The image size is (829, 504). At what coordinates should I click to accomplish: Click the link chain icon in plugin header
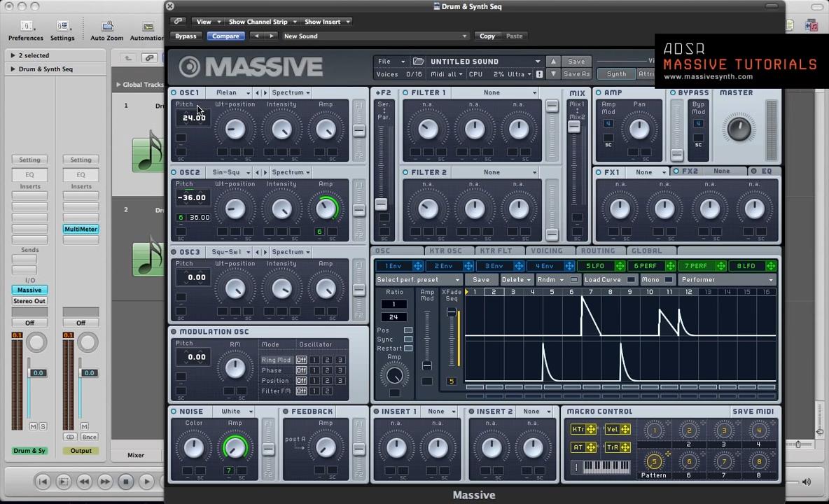178,22
